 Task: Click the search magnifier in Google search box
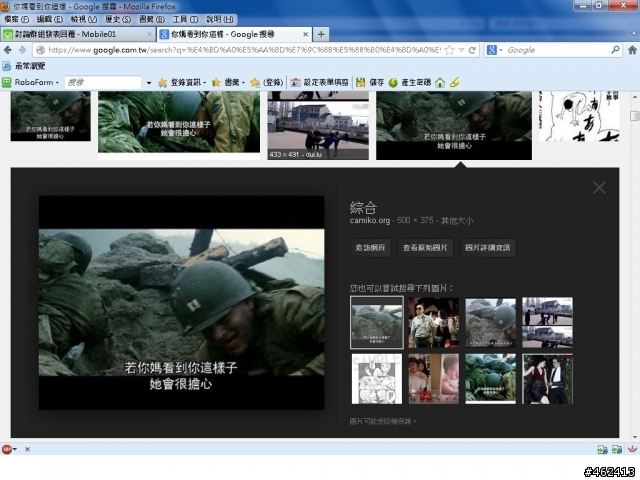click(615, 50)
